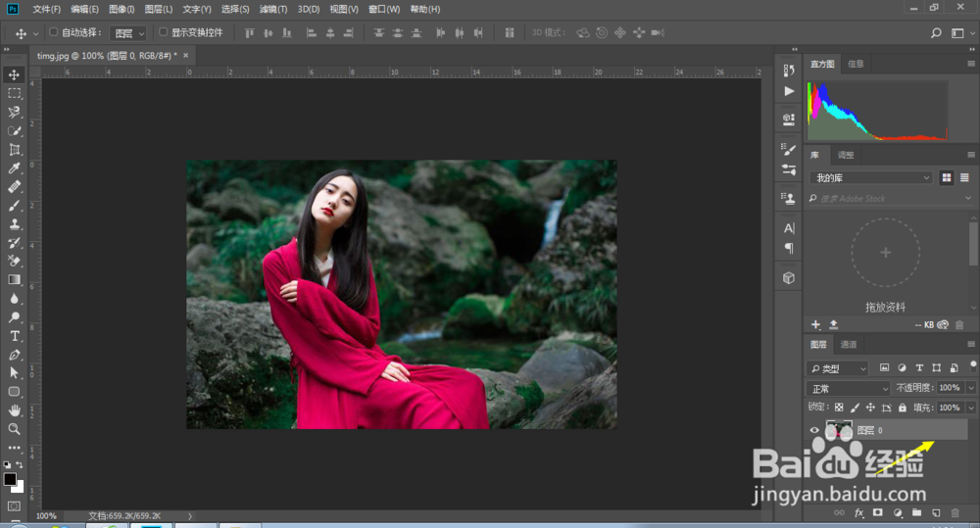Open the search icon in options bar
This screenshot has width=980, height=528.
coord(936,33)
